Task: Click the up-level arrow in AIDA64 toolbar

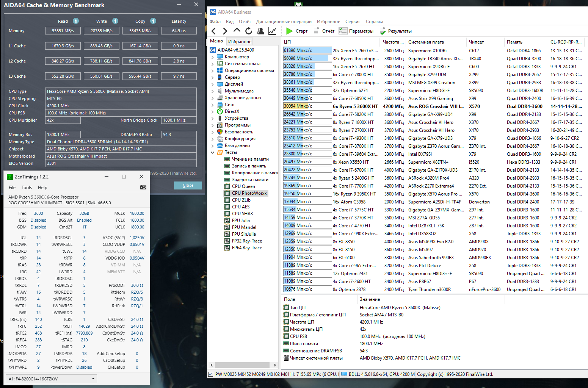Action: tap(237, 30)
